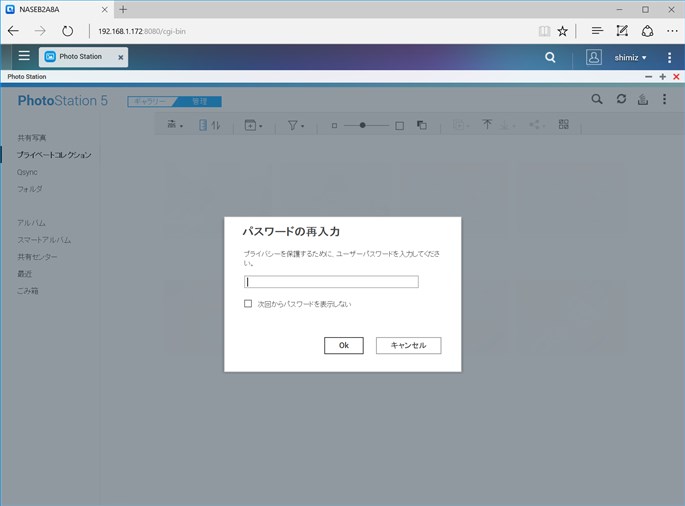Toggle the browser reading view icon

tap(544, 31)
